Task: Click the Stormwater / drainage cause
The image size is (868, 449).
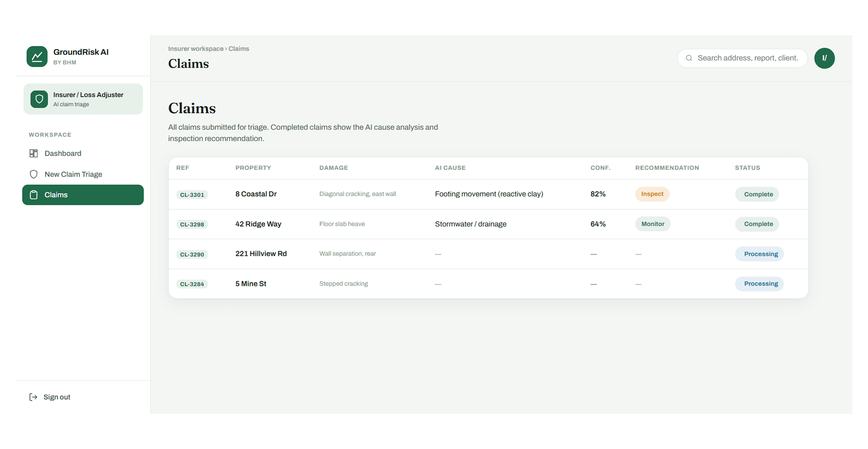Action: pos(470,224)
